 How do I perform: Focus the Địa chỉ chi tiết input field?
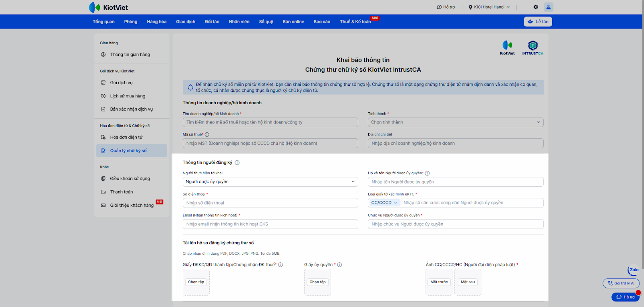456,143
